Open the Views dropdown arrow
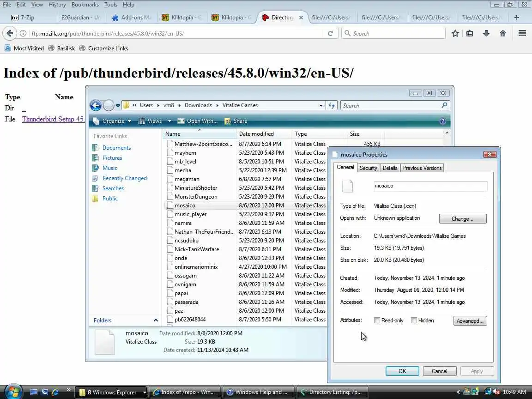Viewport: 532px width, 399px height. 169,121
